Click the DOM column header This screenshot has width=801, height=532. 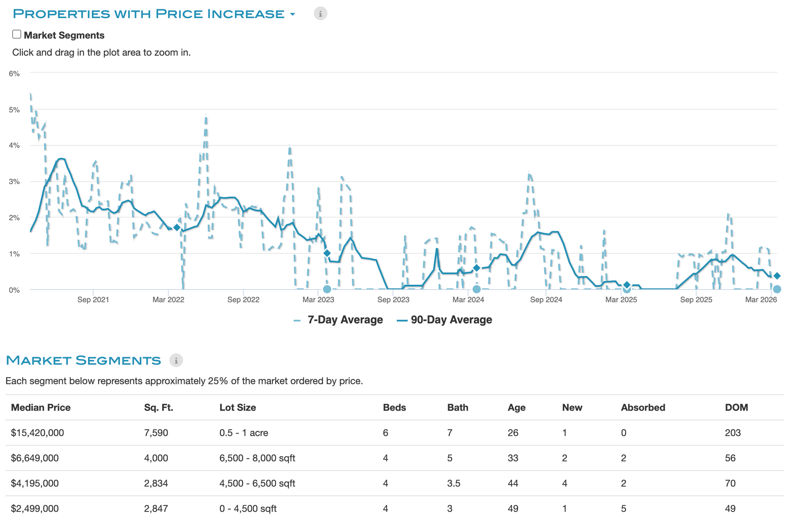point(736,408)
